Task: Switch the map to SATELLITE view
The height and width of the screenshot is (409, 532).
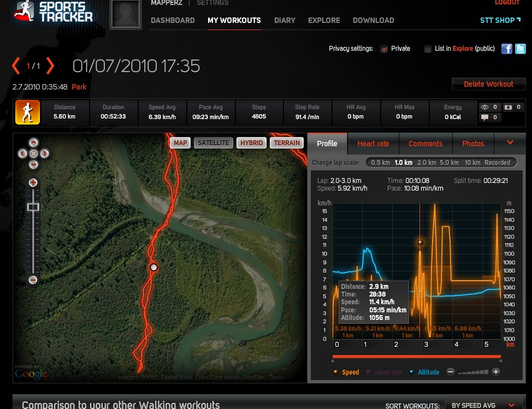Action: point(213,143)
